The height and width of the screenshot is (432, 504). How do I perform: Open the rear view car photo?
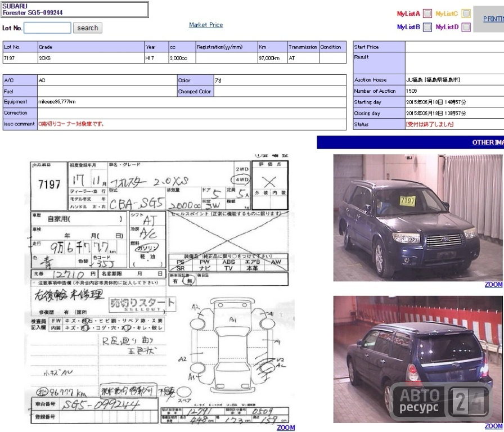(x=418, y=359)
